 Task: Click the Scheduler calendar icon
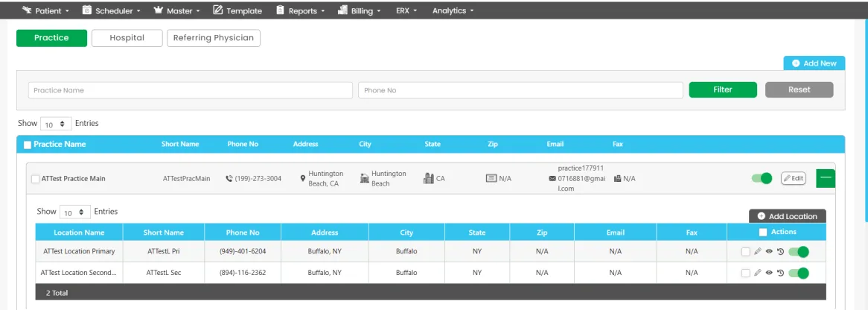point(87,10)
